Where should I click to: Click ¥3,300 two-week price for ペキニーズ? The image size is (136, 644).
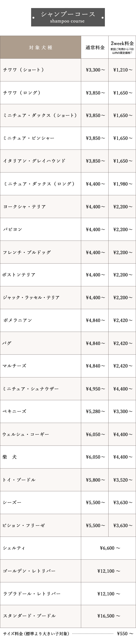pyautogui.click(x=123, y=411)
